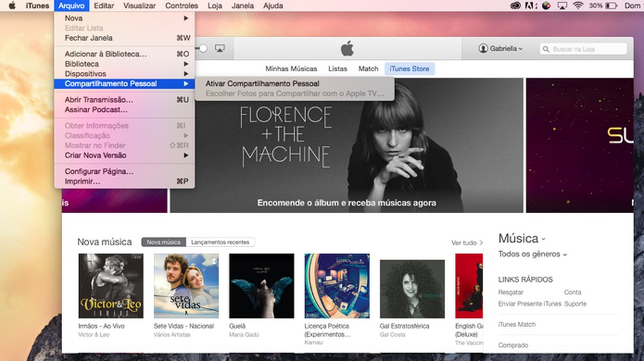Click the Gabriella account avatar icon
The height and width of the screenshot is (361, 644).
483,48
